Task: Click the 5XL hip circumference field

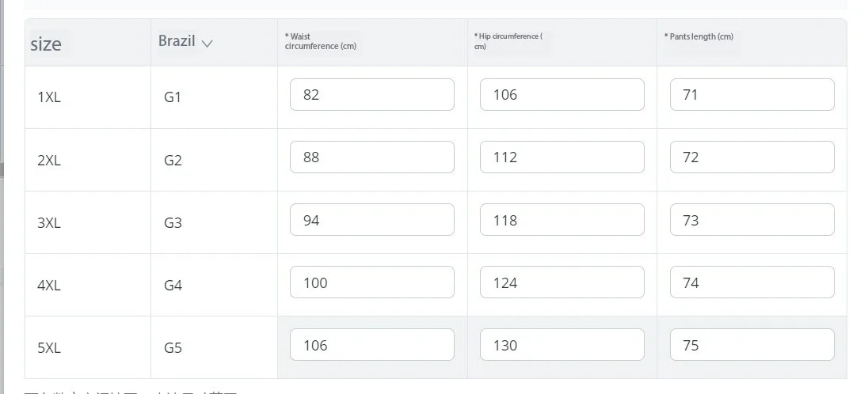Action: pos(562,345)
